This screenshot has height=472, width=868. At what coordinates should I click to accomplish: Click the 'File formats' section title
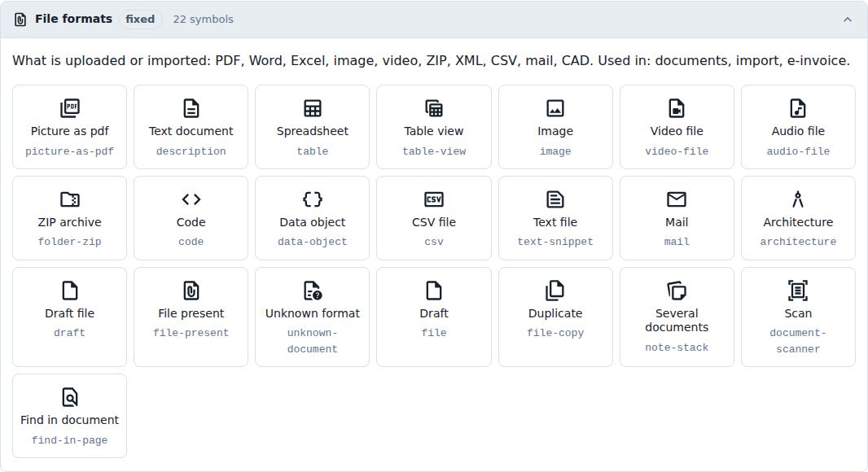click(x=73, y=19)
